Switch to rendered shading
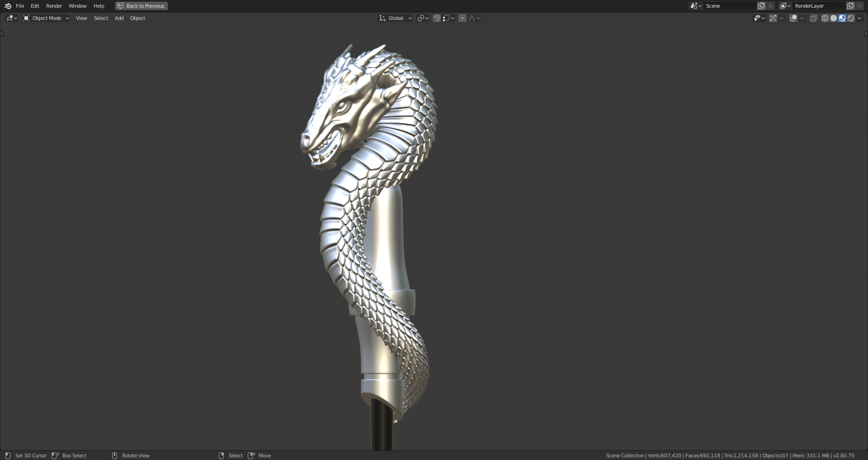868x460 pixels. 851,18
